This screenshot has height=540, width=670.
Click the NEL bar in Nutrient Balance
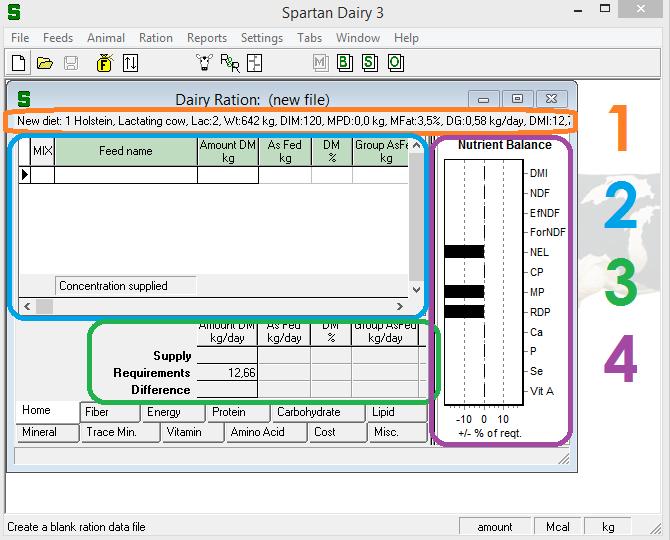coord(464,252)
